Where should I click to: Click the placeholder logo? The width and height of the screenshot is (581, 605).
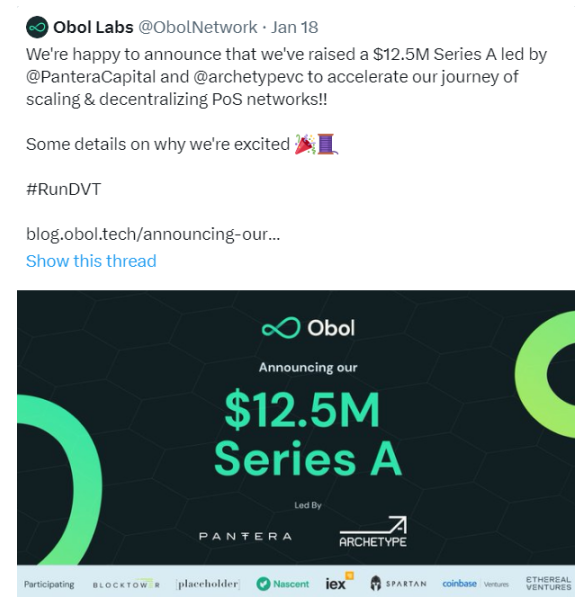(208, 584)
